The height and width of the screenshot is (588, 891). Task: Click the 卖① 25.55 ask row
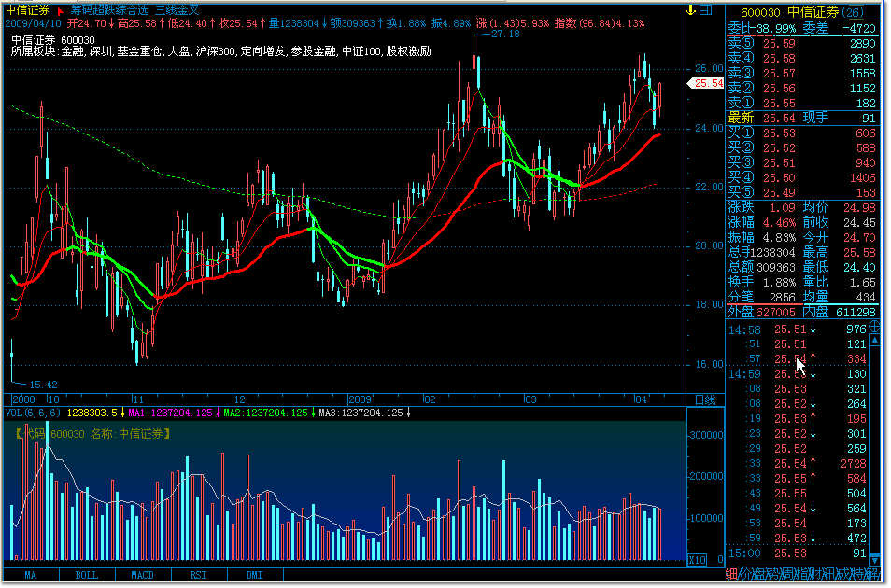(x=802, y=104)
